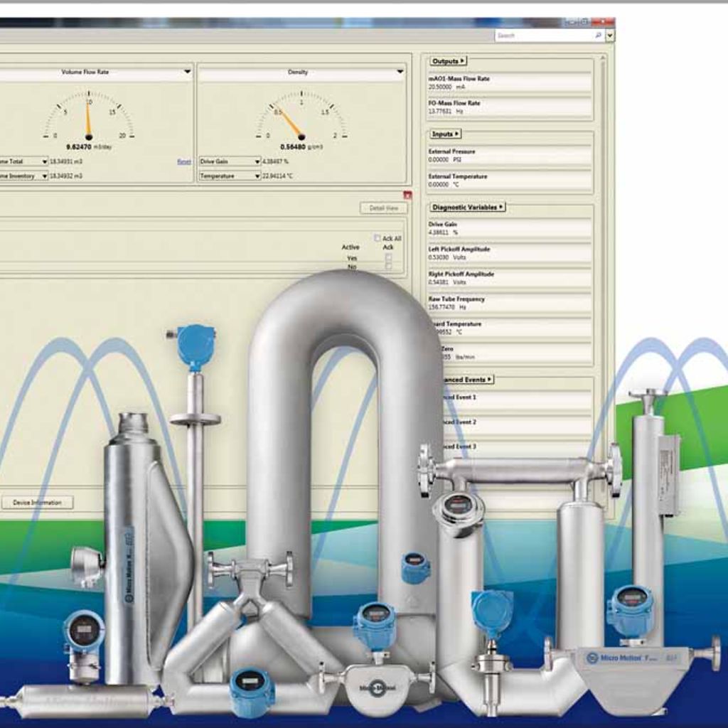Click in the Search input field
This screenshot has width=728, height=728.
tap(544, 35)
